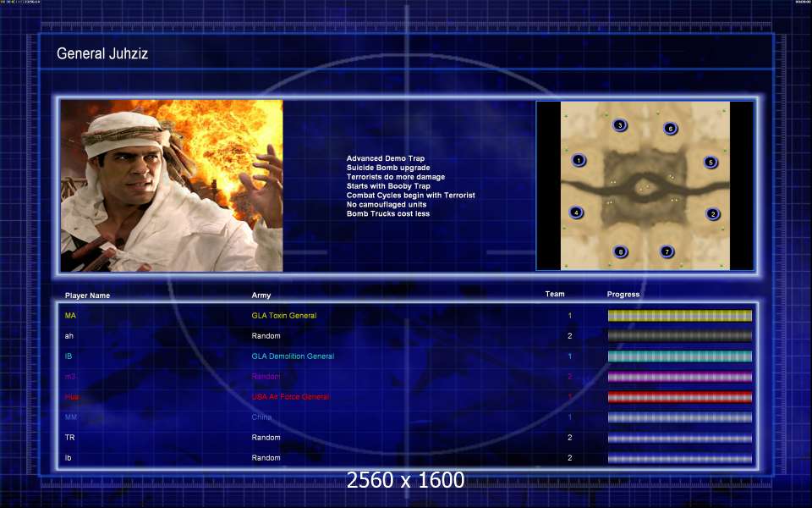Screen dimensions: 812x508
Task: Choose start position marker 4 on the minimap
Action: click(x=576, y=213)
